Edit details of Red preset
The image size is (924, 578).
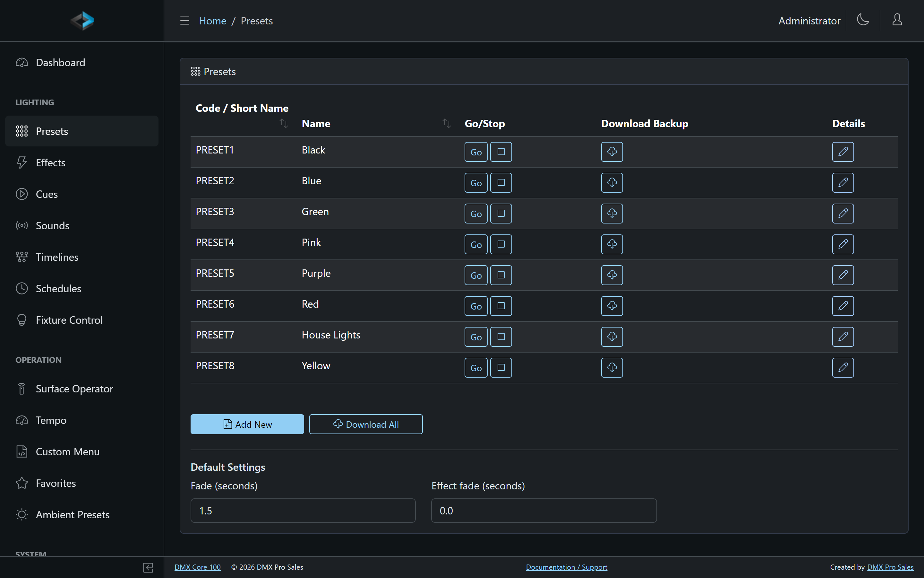[x=843, y=306]
